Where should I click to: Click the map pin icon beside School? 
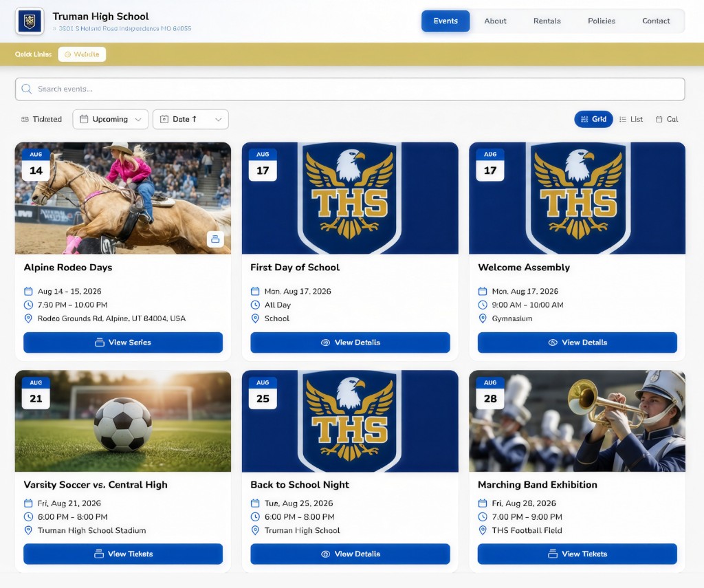click(x=255, y=318)
